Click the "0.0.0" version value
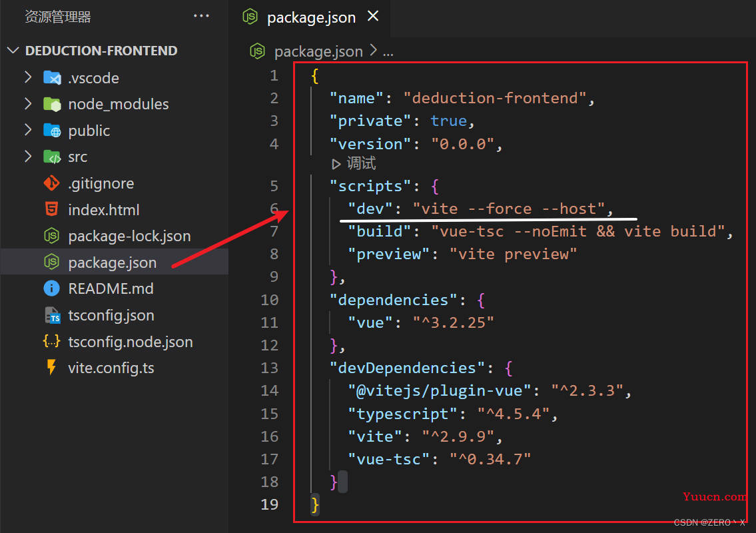The width and height of the screenshot is (756, 533). pyautogui.click(x=462, y=144)
